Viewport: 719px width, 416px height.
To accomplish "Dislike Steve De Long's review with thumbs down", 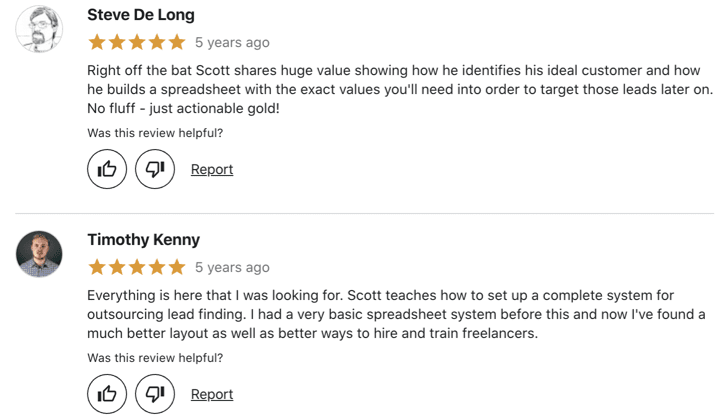I will [x=155, y=169].
